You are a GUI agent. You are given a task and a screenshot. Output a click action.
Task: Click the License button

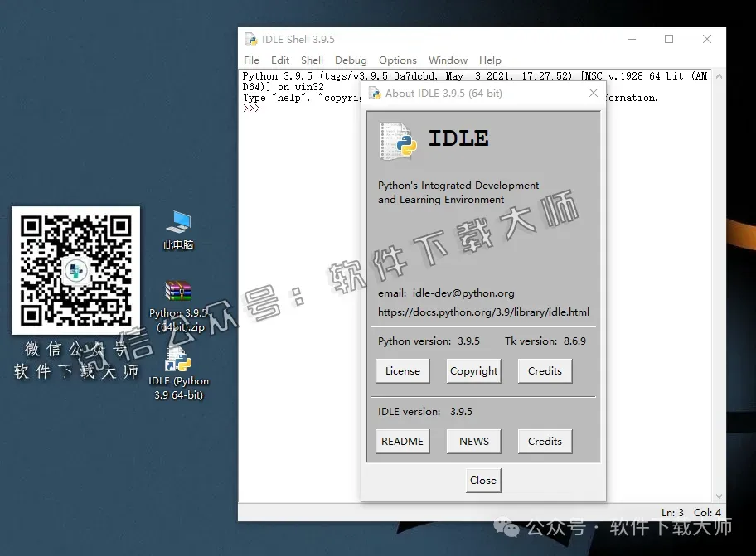coord(403,371)
